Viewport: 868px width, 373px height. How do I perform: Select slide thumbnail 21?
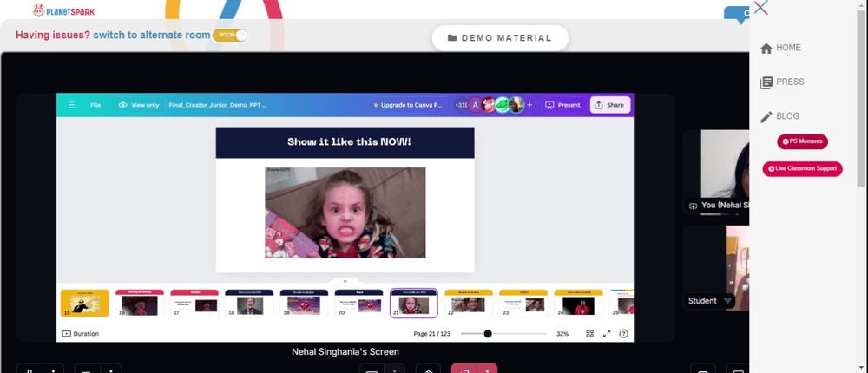point(413,304)
